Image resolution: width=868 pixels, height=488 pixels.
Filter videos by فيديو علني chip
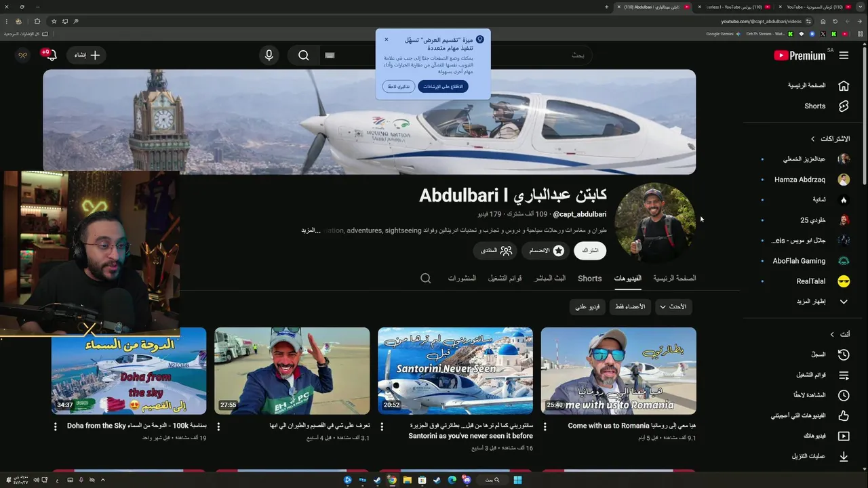coord(587,307)
